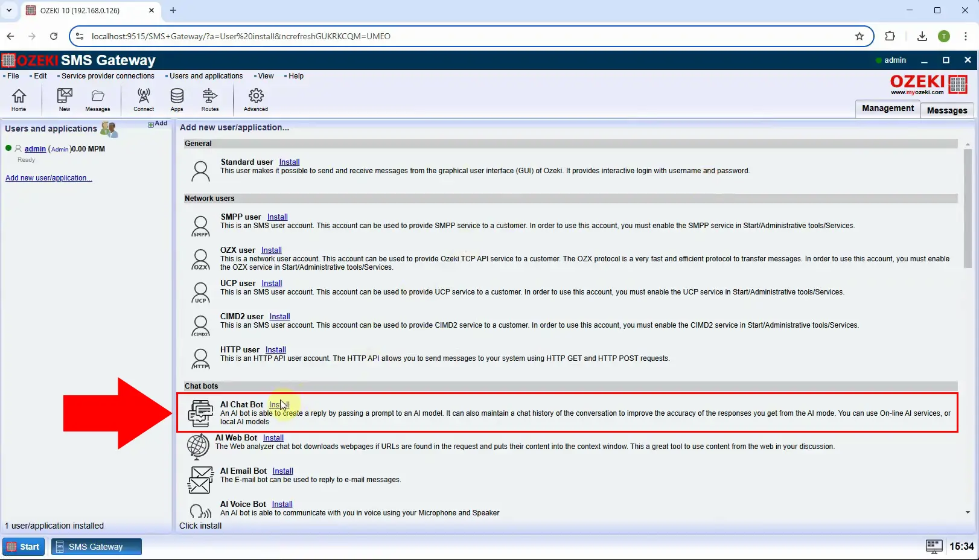Open the Advanced gear icon
Viewport: 979px width, 560px height.
pyautogui.click(x=256, y=100)
